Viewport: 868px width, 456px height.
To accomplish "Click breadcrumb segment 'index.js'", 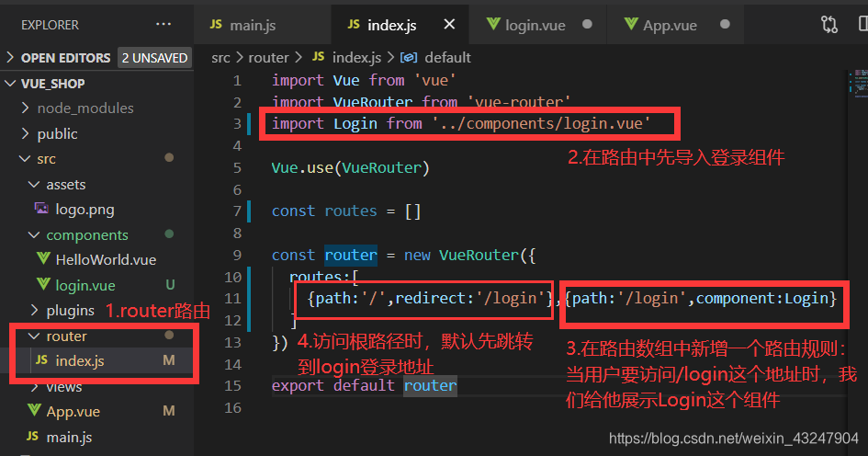I will [x=356, y=58].
